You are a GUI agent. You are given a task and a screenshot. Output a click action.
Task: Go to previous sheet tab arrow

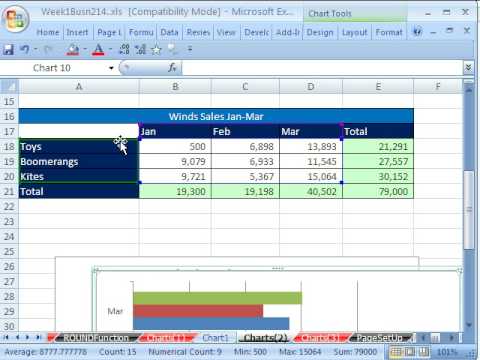coord(17,337)
